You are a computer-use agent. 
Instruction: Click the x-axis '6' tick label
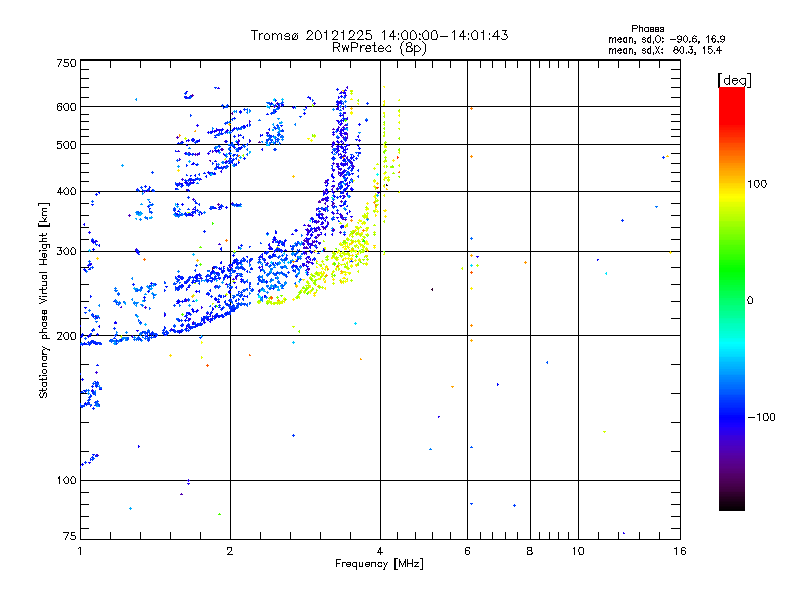467,551
